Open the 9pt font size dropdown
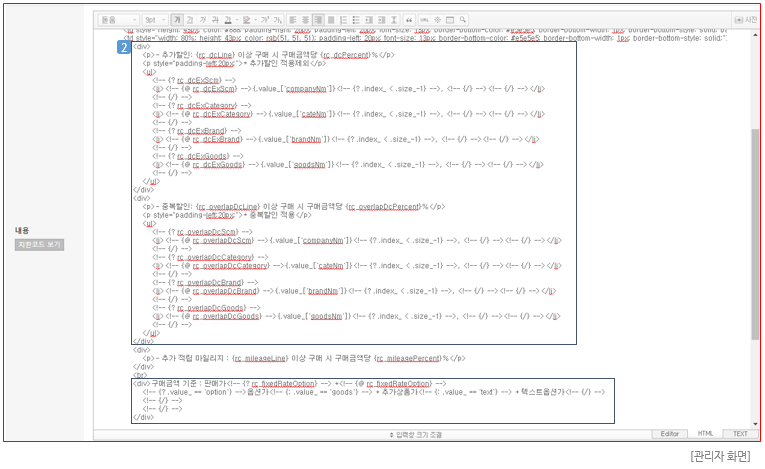 coord(154,19)
